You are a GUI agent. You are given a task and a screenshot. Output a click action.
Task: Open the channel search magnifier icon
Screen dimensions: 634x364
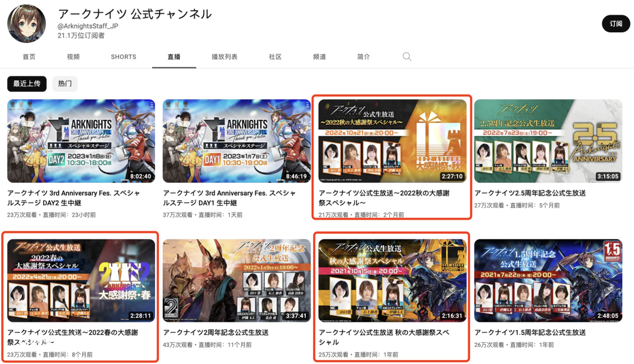(x=407, y=56)
